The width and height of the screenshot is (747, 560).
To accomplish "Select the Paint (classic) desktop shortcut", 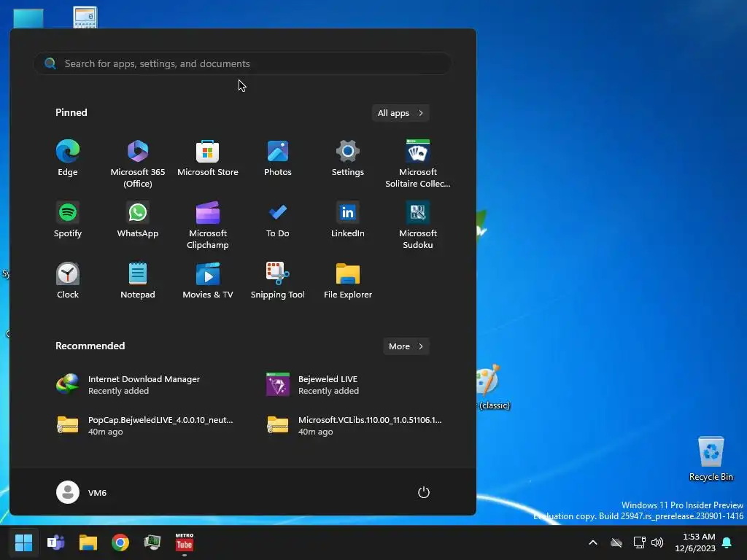I will coord(493,387).
